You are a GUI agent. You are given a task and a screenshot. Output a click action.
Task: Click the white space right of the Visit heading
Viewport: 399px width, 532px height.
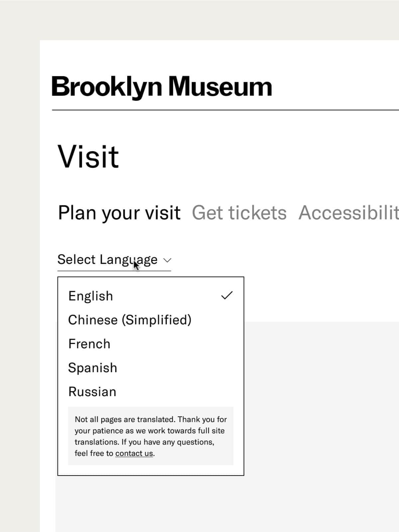coord(259,157)
